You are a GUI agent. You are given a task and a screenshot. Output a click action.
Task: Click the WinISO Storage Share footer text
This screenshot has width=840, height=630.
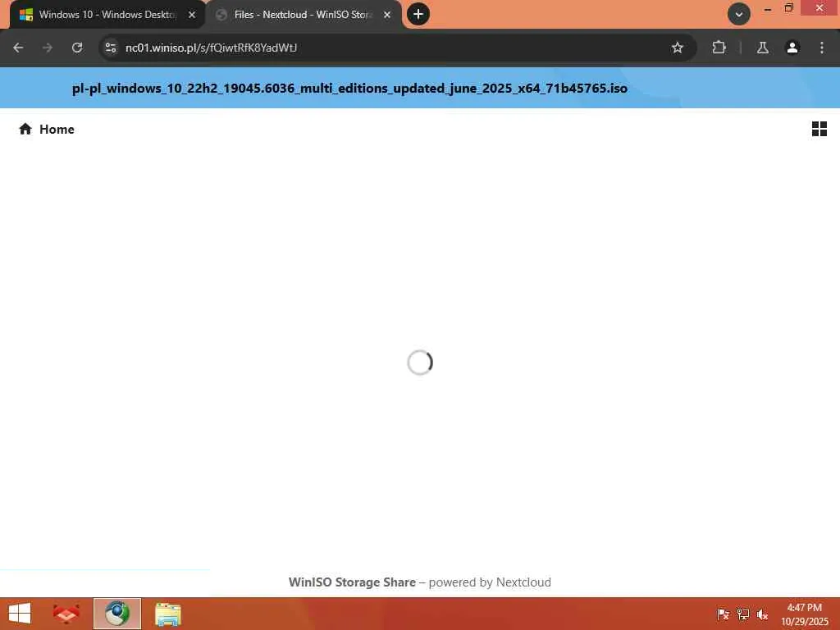click(352, 582)
